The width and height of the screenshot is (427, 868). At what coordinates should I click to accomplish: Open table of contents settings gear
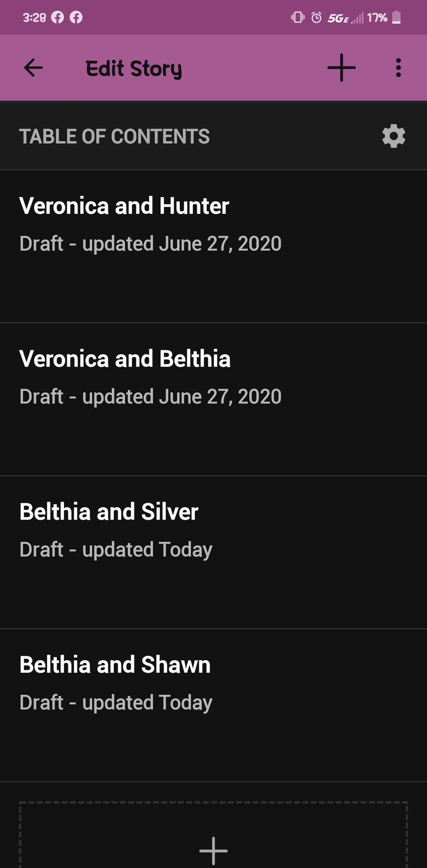[394, 136]
